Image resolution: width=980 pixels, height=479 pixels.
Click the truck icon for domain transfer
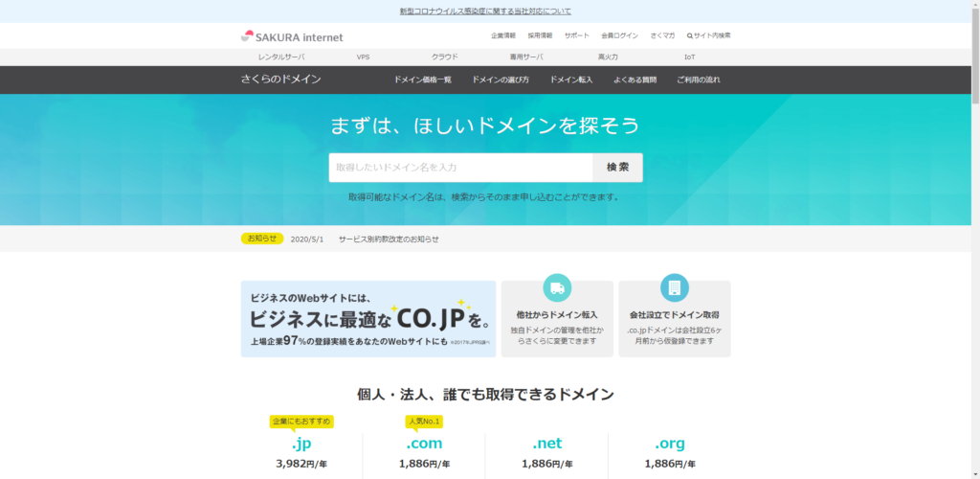557,287
